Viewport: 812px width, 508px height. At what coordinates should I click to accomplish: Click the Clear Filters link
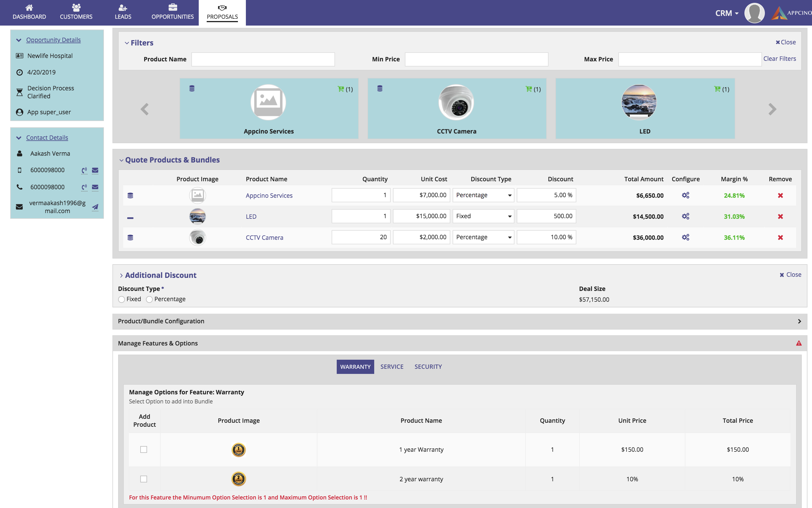[779, 59]
